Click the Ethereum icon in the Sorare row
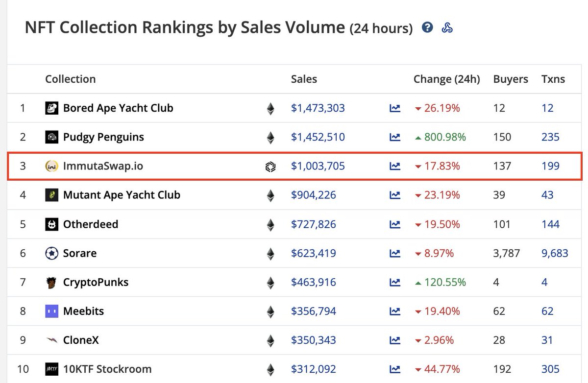Screen dimensions: 588x383 (x=270, y=254)
